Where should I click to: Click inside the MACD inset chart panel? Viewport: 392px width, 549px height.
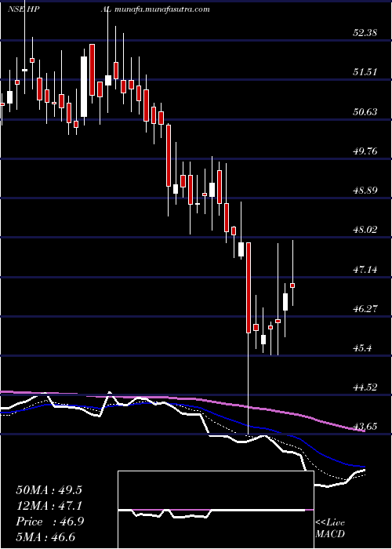216,510
